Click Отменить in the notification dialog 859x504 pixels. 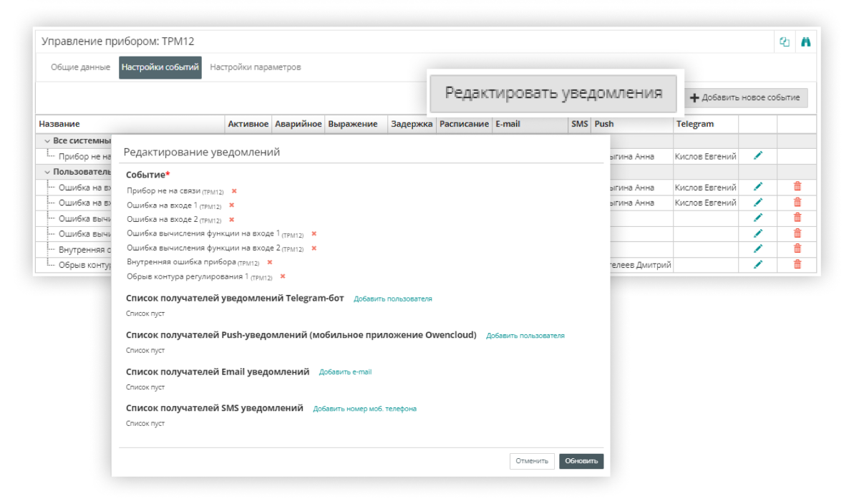532,461
